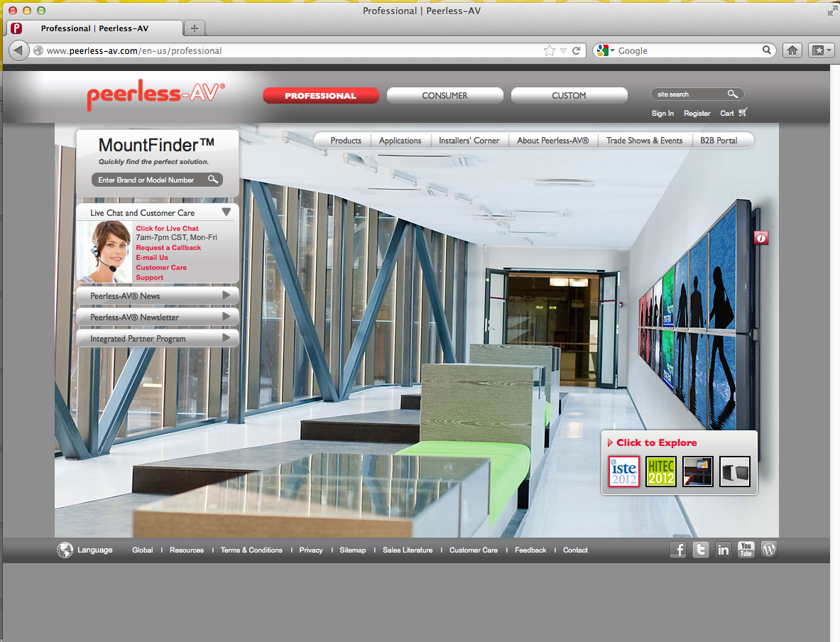
Task: Open the Facebook social icon
Action: pyautogui.click(x=678, y=550)
